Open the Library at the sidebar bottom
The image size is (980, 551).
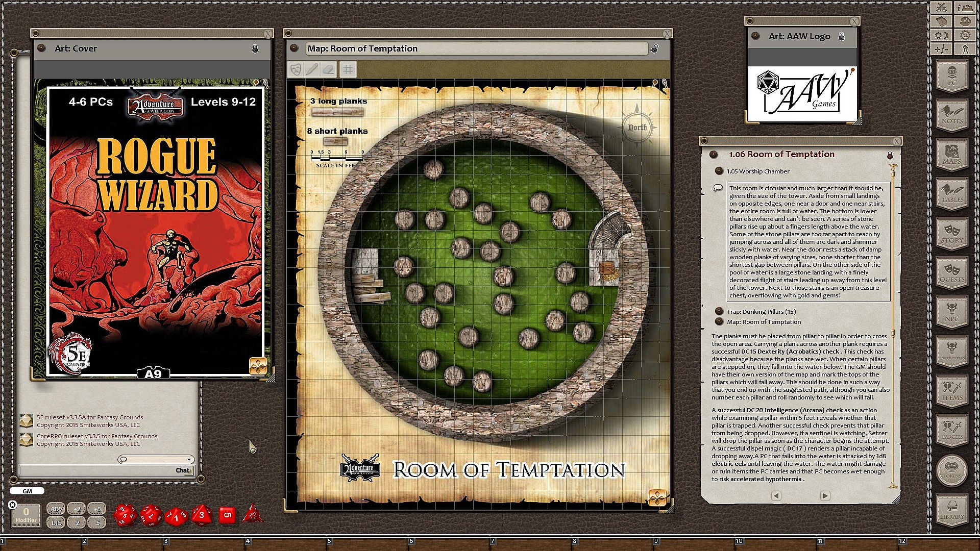(951, 509)
